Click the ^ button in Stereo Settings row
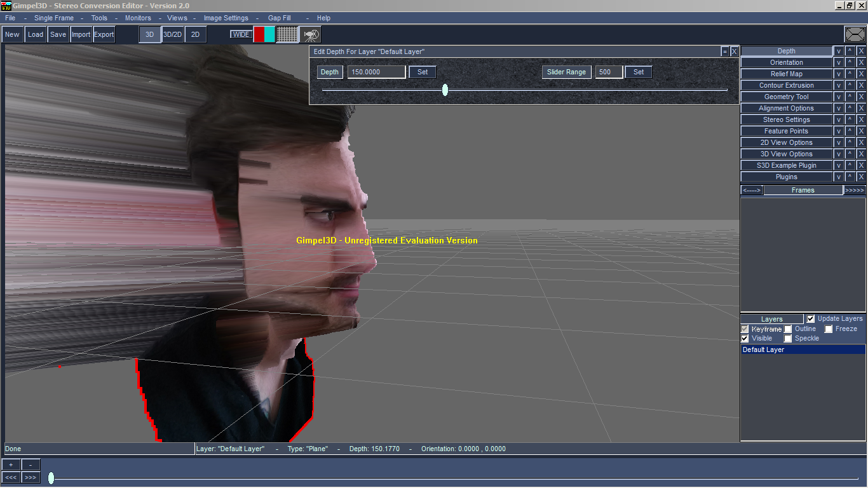 [850, 120]
